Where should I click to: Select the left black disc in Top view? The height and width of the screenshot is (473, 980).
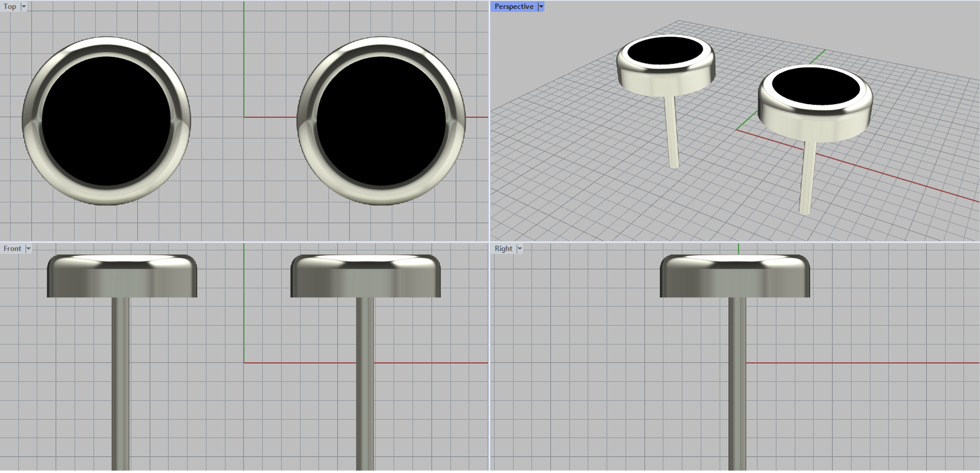coord(106,121)
